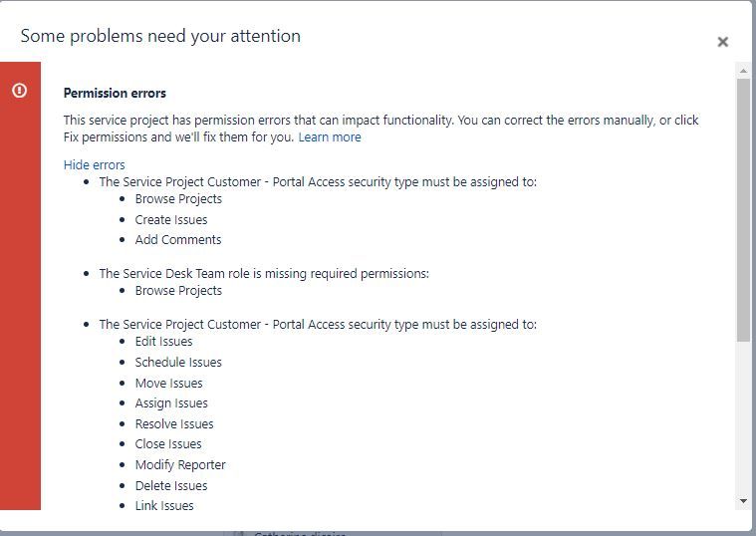This screenshot has width=756, height=536.
Task: Open the Learn more link
Action: click(x=330, y=137)
